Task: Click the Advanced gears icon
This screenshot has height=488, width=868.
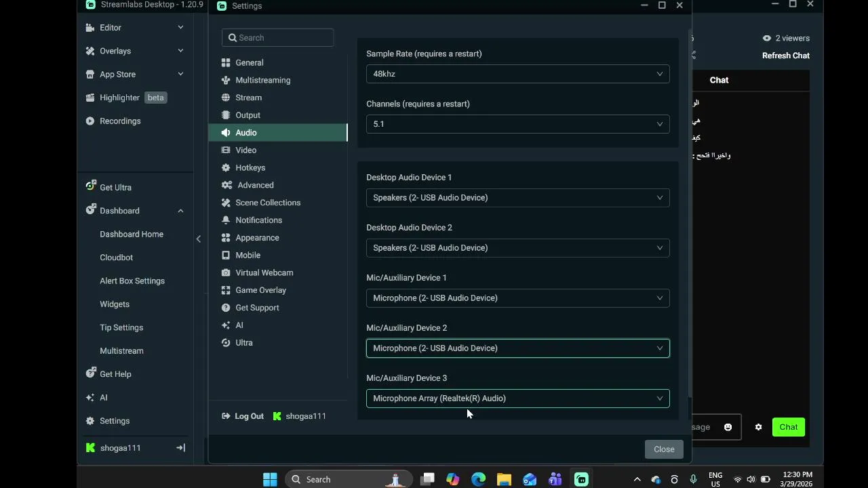Action: click(226, 185)
